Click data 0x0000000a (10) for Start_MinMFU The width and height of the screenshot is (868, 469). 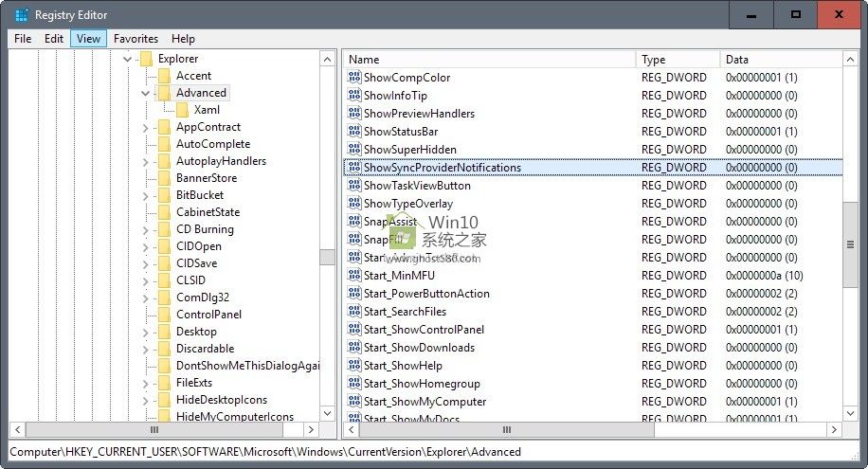(764, 275)
